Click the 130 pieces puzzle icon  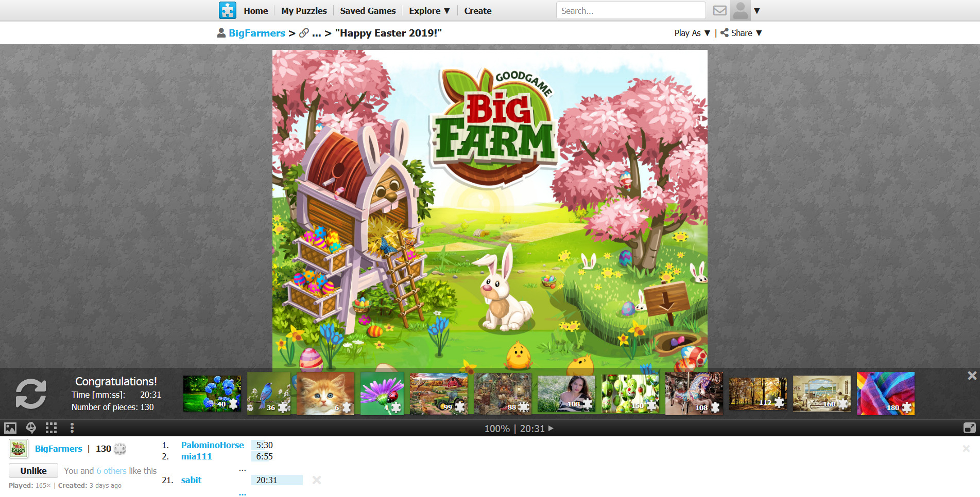(x=120, y=449)
